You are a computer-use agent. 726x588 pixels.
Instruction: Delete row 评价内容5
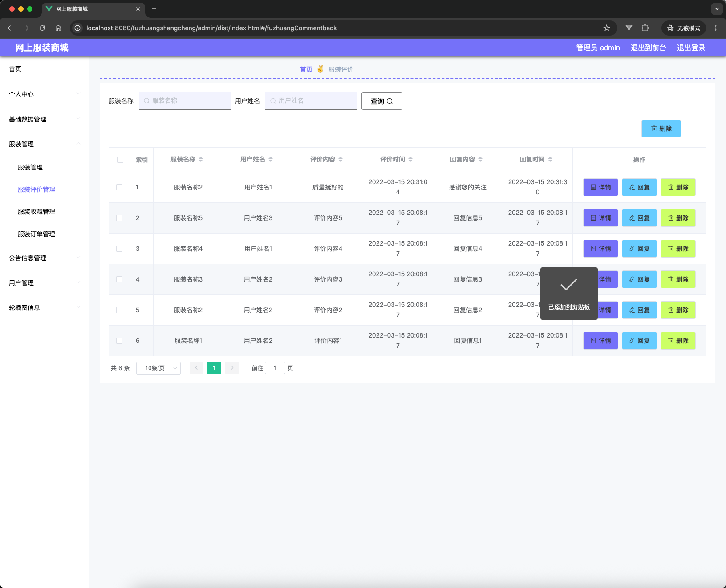[678, 218]
